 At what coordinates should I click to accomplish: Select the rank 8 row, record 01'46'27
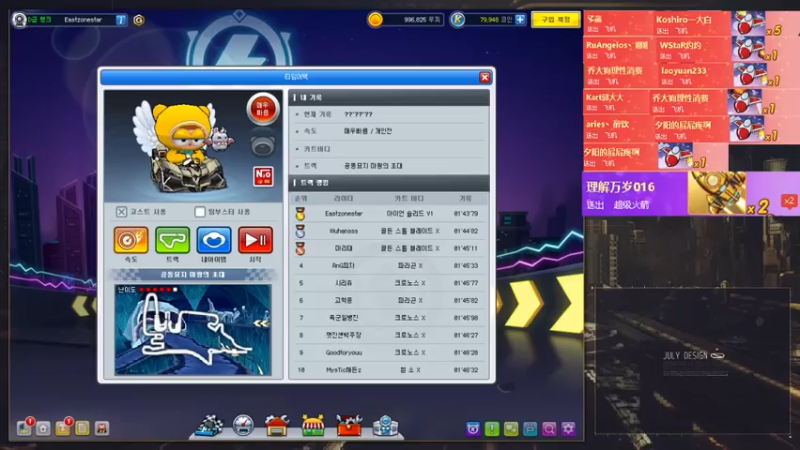click(x=389, y=335)
